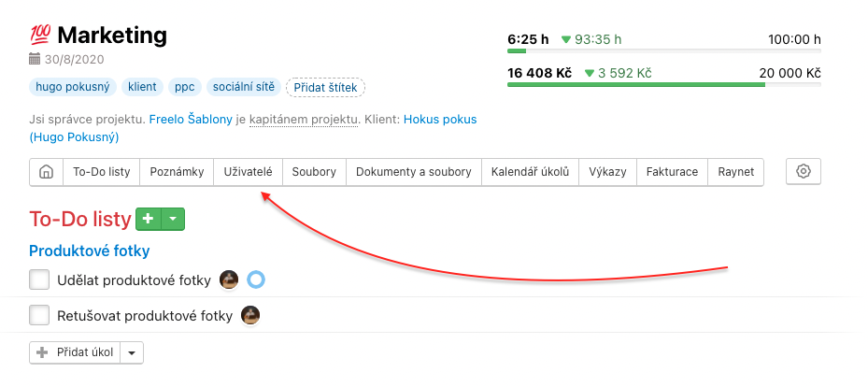Screen dimensions: 868x387
Task: Check off Retušovat produktové fotky task
Action: click(x=39, y=316)
